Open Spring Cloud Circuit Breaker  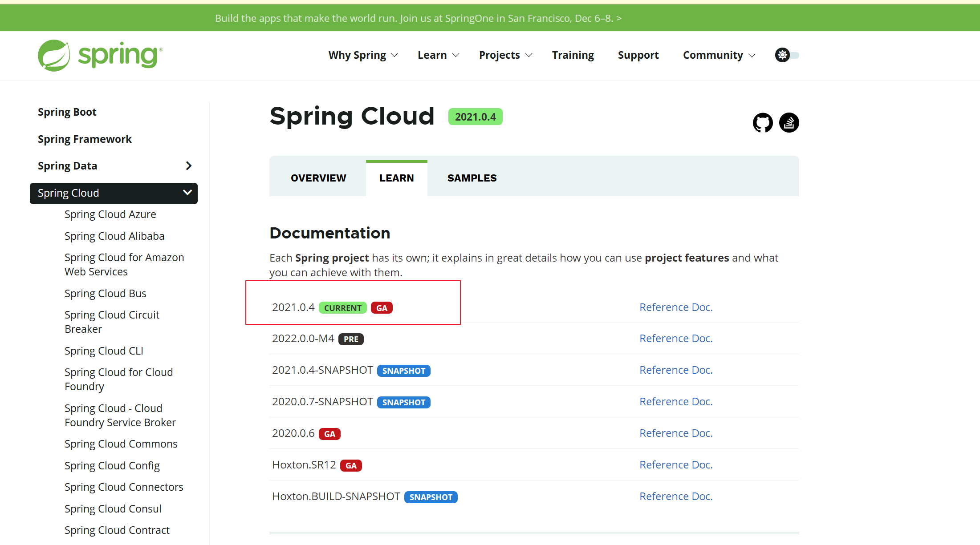tap(112, 322)
